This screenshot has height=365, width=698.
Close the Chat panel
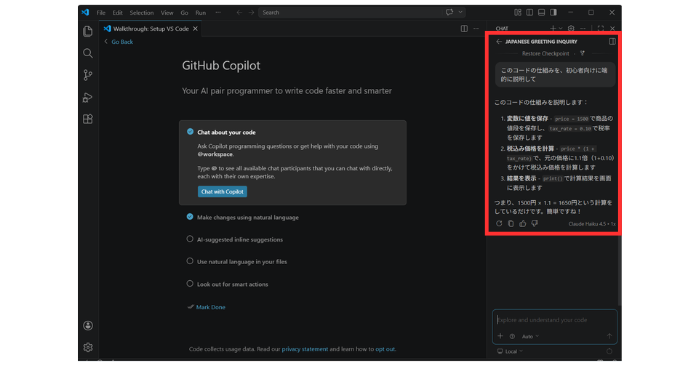click(613, 28)
